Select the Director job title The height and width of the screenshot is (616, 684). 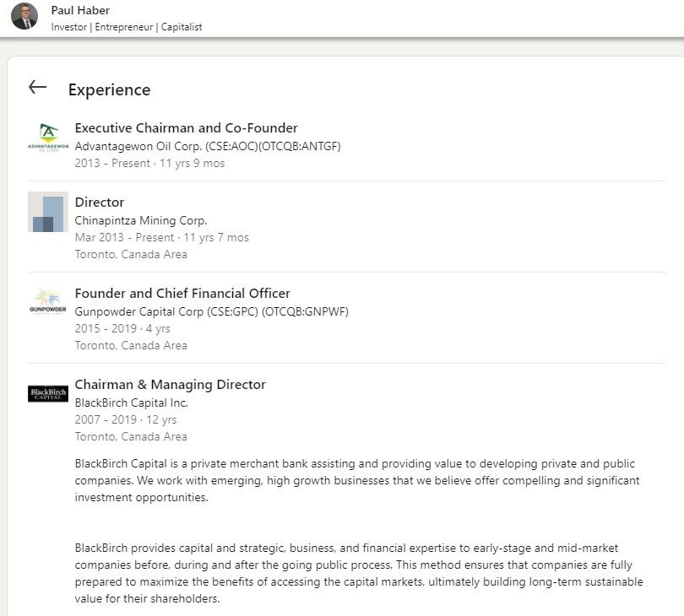(x=100, y=203)
